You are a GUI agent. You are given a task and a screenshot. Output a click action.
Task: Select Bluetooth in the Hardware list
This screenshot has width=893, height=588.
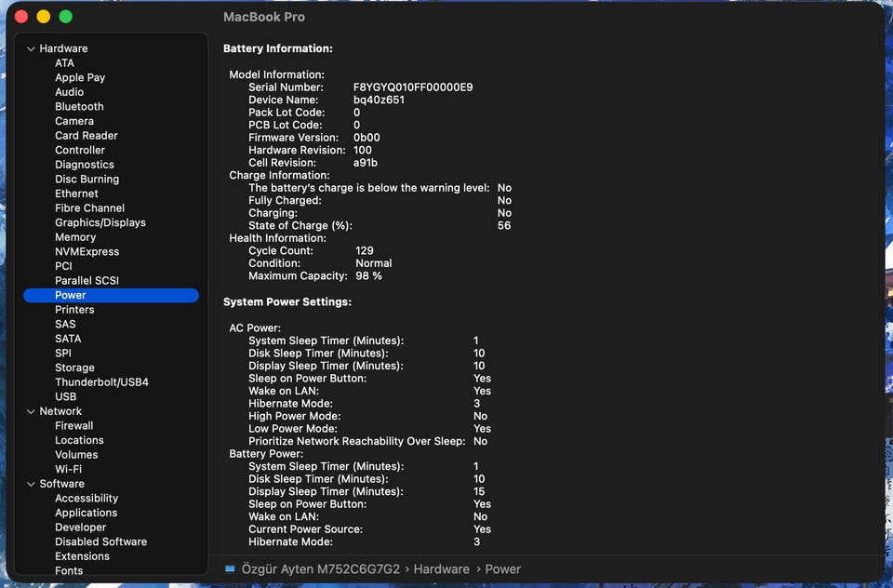coord(79,107)
